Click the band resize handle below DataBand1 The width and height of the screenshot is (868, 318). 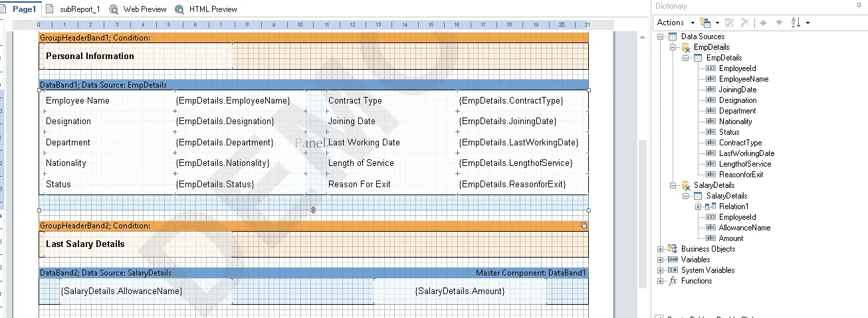(313, 210)
